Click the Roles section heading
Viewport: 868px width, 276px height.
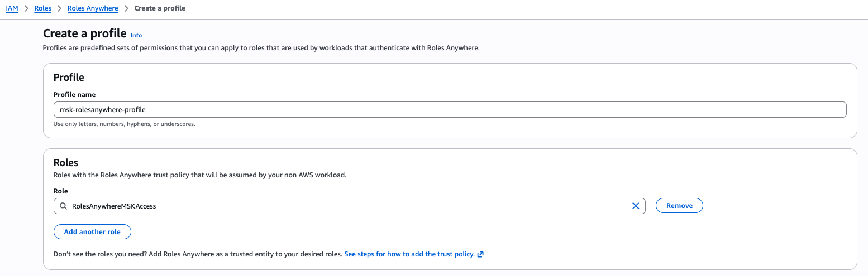click(66, 163)
